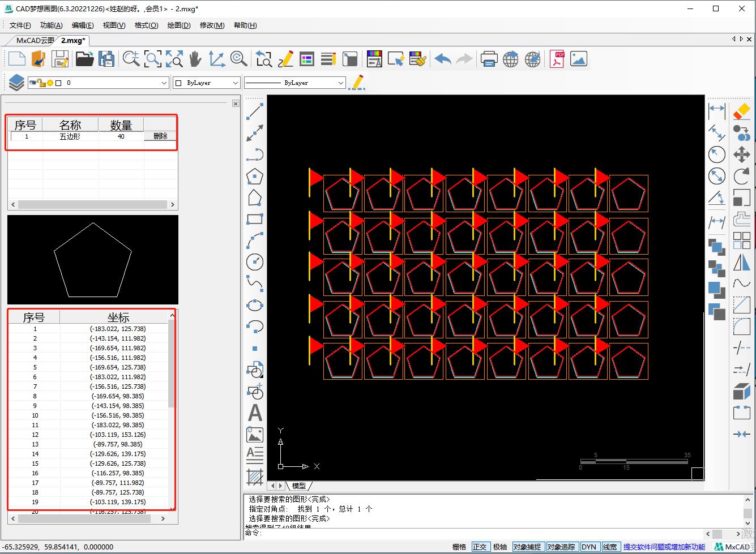756x554 pixels.
Task: Click the Open folder icon
Action: [x=84, y=59]
